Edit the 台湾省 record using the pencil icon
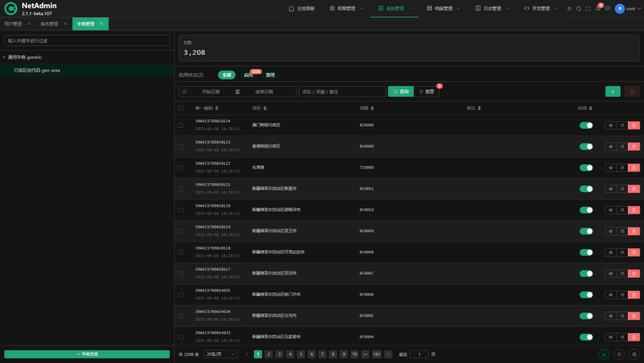Image resolution: width=644 pixels, height=363 pixels. (622, 167)
